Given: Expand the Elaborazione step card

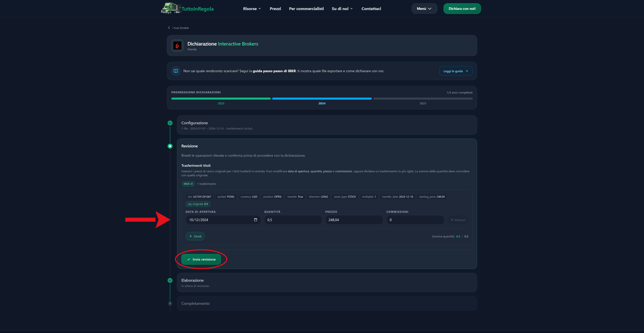Looking at the screenshot, I should (327, 282).
